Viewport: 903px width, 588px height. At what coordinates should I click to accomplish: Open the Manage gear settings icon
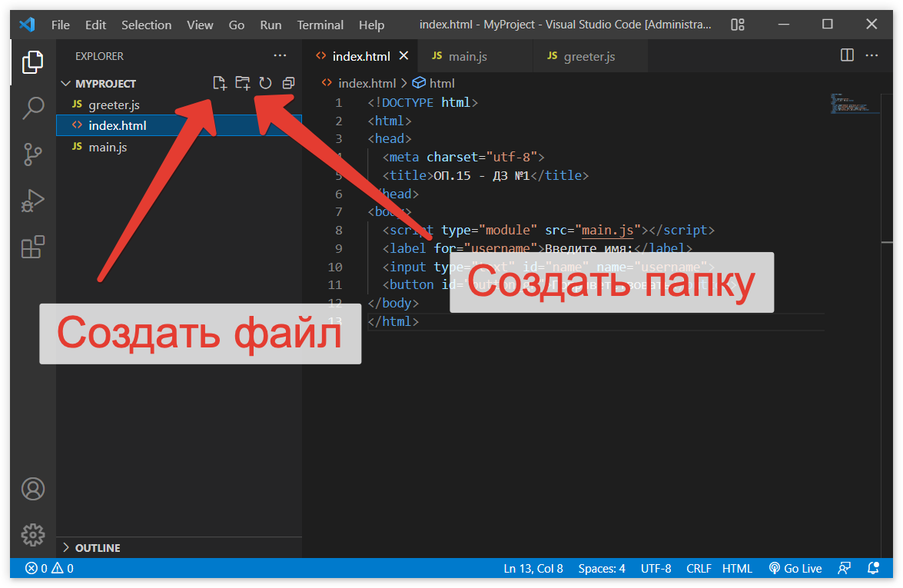point(32,534)
